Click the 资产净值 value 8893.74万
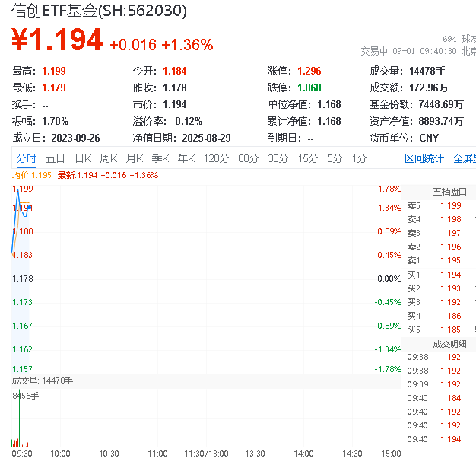Screen dimensions: 476x468 pos(441,121)
